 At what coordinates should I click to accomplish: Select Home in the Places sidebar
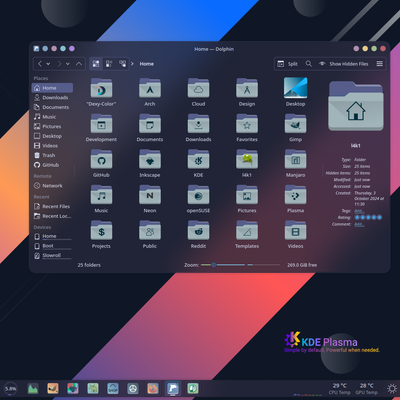click(x=52, y=88)
